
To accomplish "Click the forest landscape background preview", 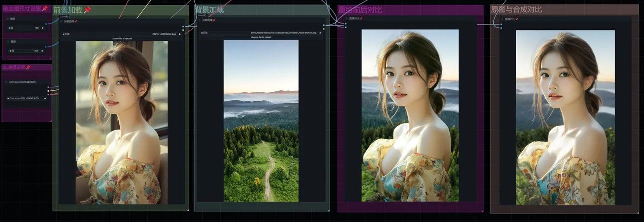I will [261, 121].
